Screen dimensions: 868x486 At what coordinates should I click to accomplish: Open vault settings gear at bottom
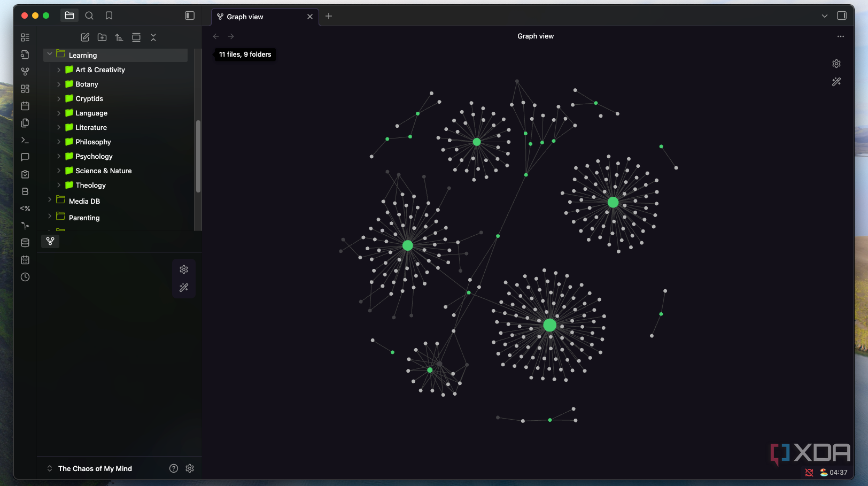pos(190,468)
